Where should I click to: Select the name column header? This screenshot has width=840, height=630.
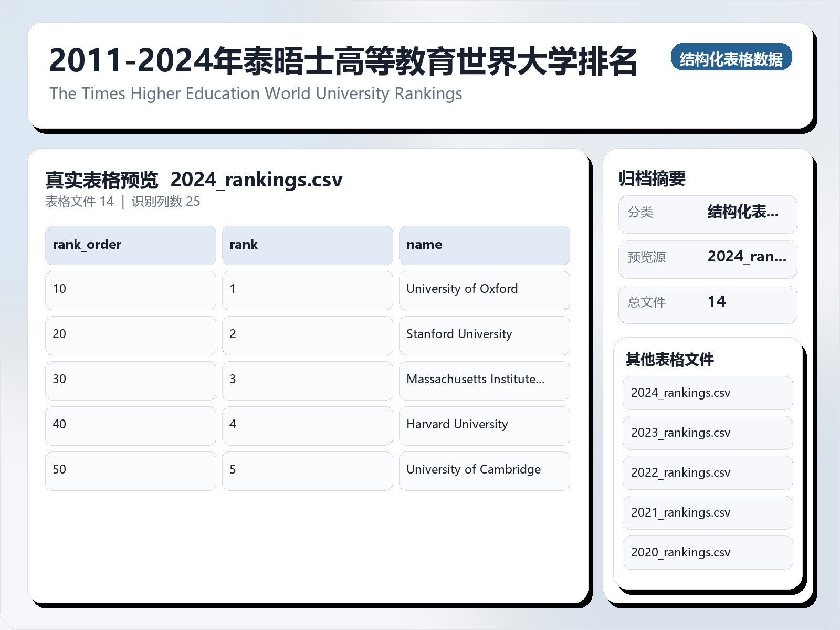(x=484, y=245)
